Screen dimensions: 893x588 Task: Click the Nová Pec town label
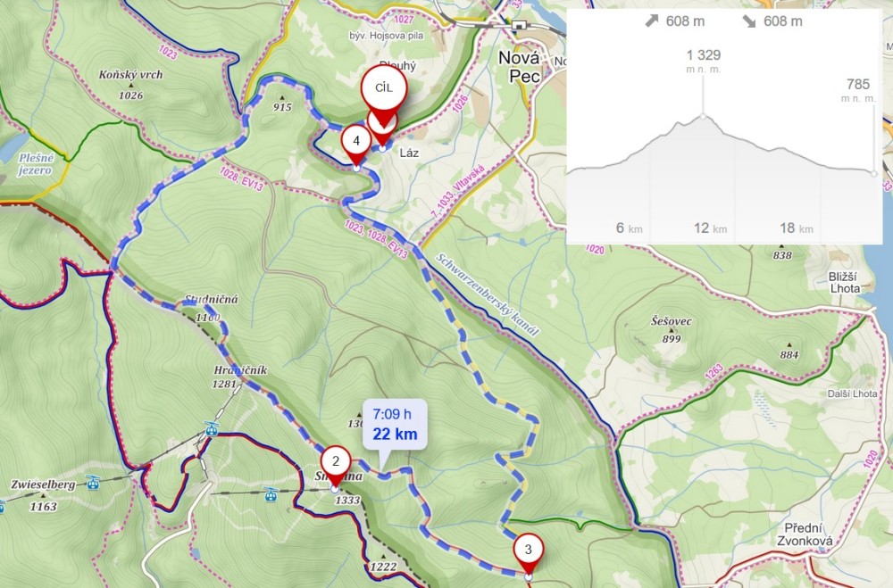click(519, 67)
